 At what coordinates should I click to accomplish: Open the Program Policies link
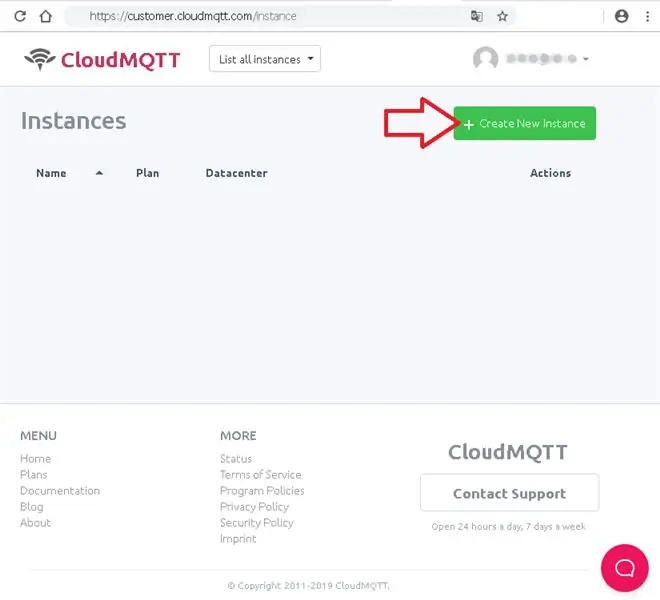click(262, 491)
